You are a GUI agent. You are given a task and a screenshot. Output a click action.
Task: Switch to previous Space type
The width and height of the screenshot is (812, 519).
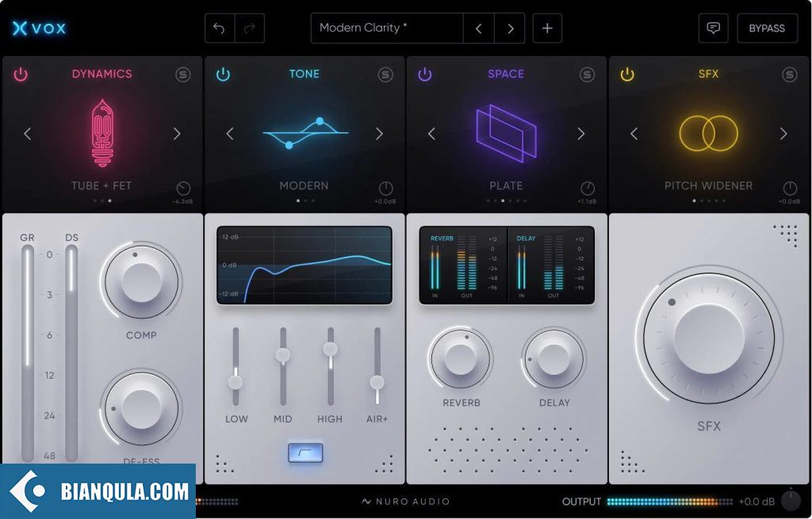431,134
